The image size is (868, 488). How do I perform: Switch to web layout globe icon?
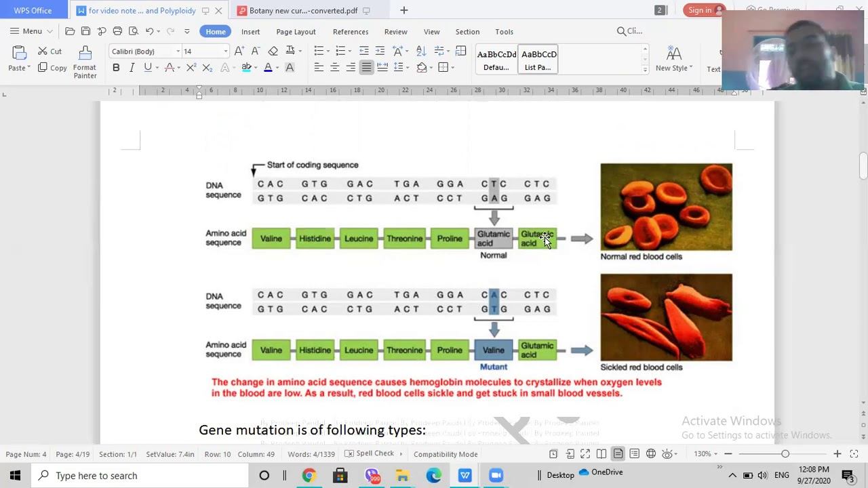point(651,453)
